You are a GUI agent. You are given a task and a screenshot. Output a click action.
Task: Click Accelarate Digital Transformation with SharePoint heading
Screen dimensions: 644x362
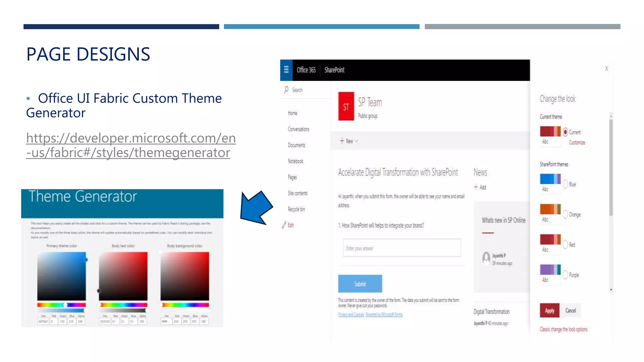tap(398, 172)
